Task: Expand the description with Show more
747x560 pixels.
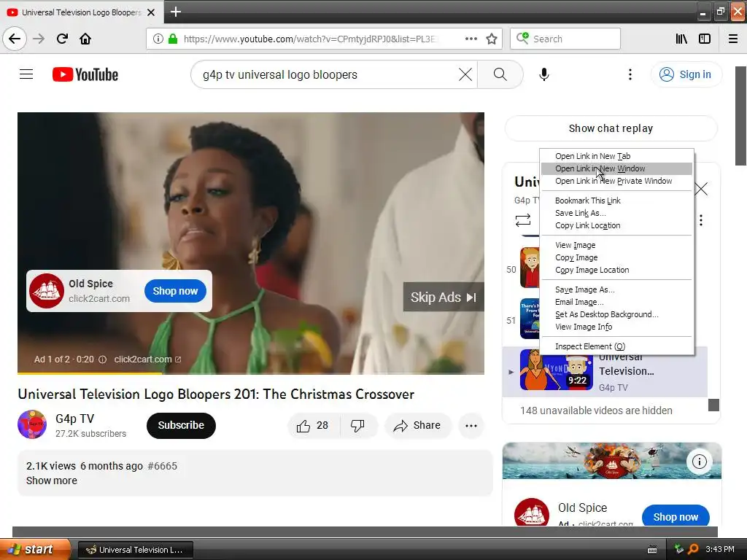Action: 52,481
